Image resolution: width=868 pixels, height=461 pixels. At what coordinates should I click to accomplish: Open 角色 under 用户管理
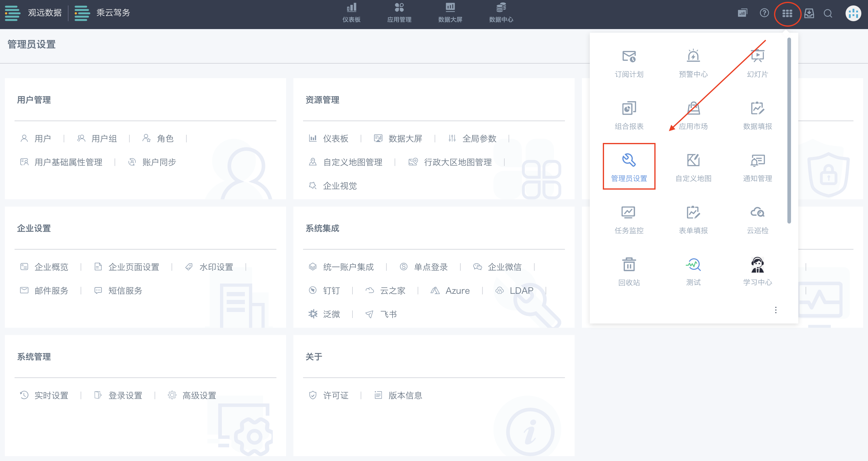pos(158,138)
